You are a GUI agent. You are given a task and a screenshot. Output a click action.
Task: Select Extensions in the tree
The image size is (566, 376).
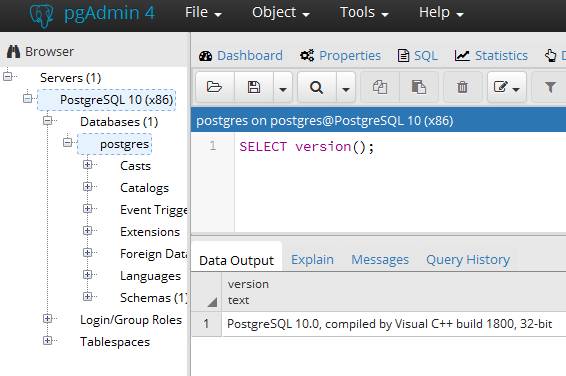pos(150,232)
